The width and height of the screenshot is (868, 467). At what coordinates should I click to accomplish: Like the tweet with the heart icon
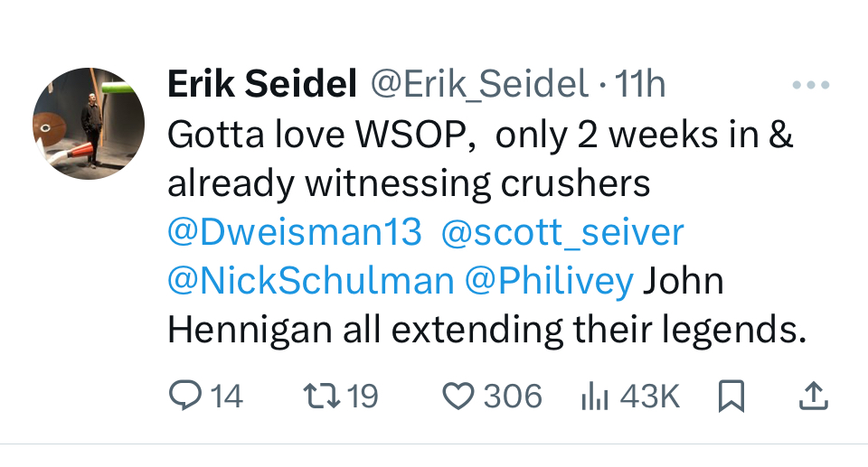(x=460, y=396)
